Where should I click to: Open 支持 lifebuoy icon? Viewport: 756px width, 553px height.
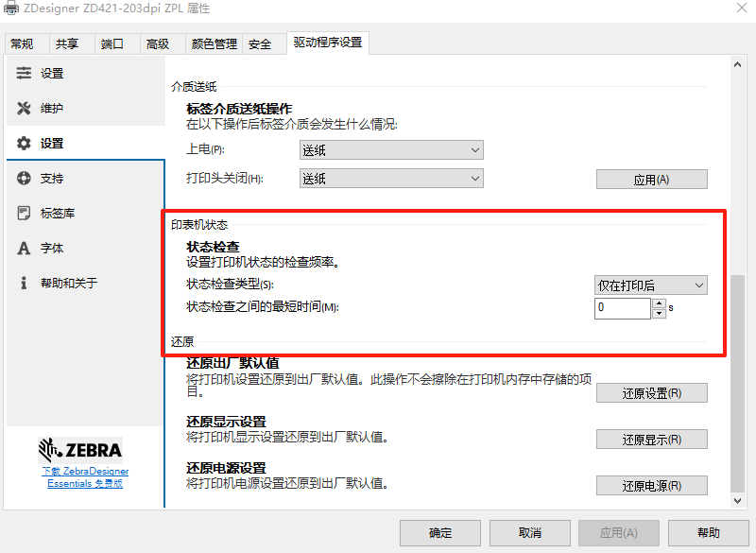coord(24,179)
